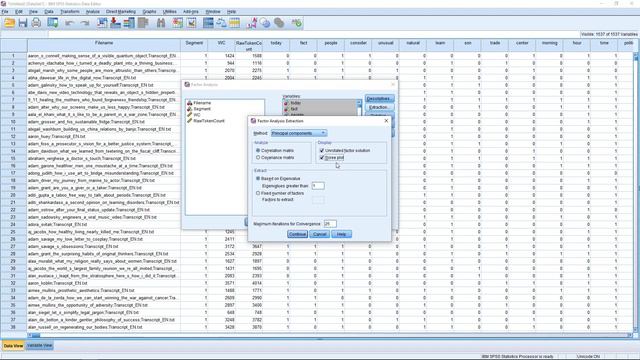
Task: Choose Fixed number of factors option
Action: coord(258,193)
